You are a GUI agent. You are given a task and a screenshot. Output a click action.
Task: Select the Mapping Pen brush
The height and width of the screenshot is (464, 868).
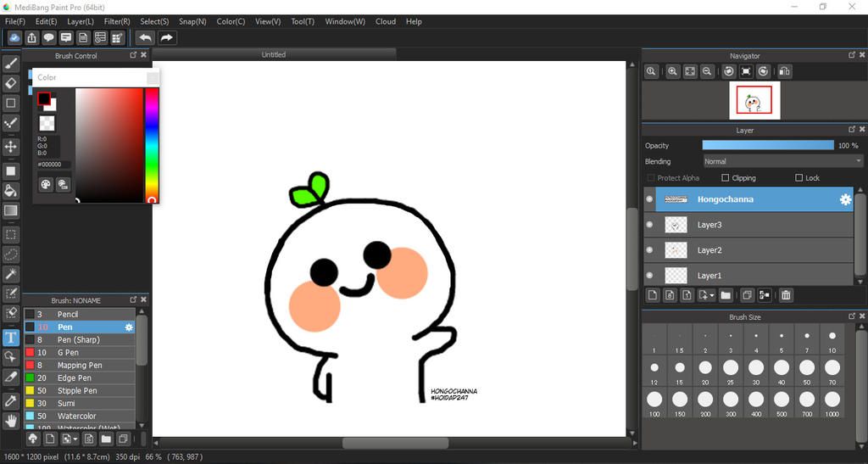79,365
